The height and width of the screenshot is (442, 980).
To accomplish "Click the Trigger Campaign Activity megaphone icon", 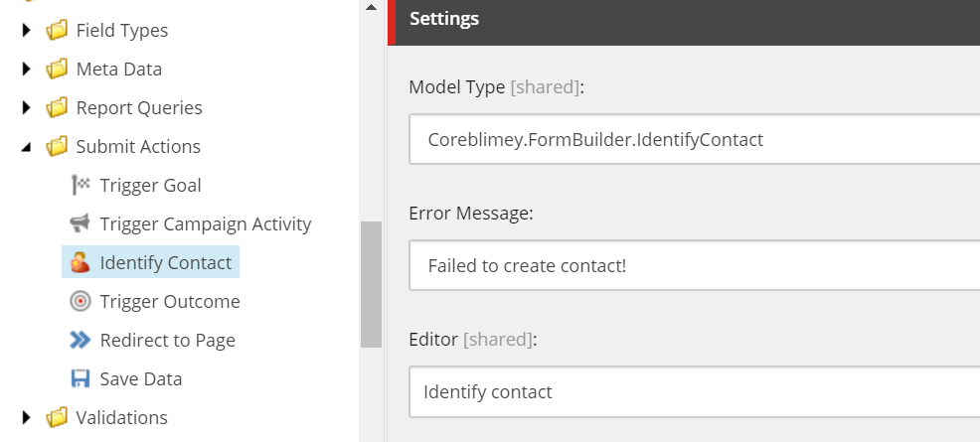I will 80,223.
